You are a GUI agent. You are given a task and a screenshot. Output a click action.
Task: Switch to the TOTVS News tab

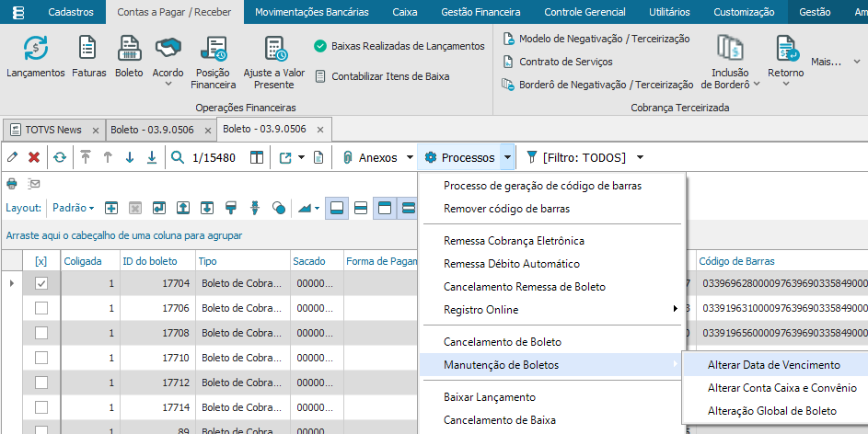(52, 130)
